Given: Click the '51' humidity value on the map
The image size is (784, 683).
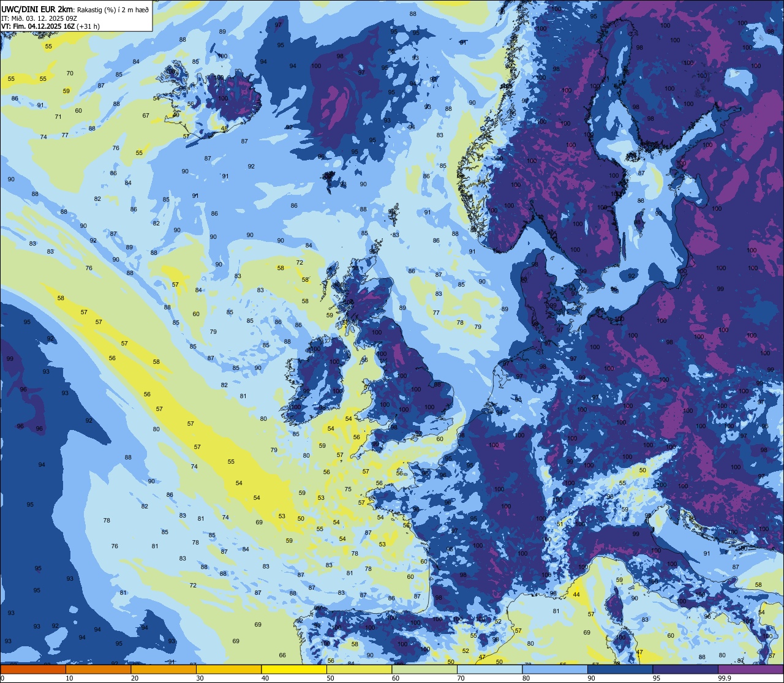Looking at the screenshot, I should pos(560,524).
